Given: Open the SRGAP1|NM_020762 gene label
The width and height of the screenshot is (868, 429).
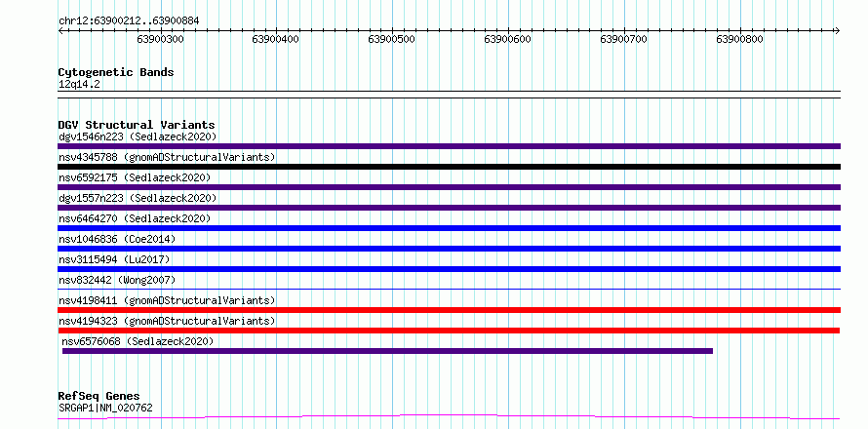Looking at the screenshot, I should click(x=105, y=409).
